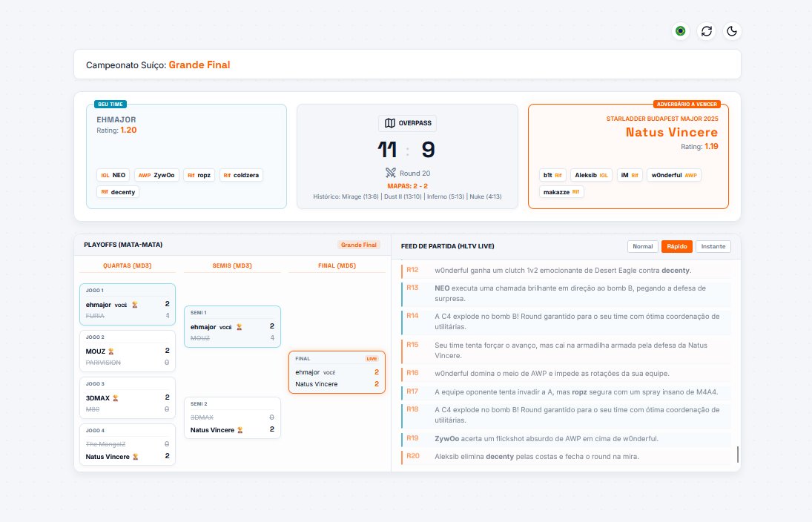Open Jogo 3 3DMAX vs M80 card
The image size is (812, 522).
pos(128,397)
